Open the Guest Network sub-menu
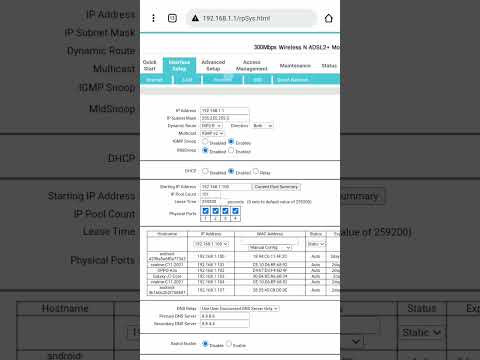Screen dimensions: 480x360 coord(293,80)
